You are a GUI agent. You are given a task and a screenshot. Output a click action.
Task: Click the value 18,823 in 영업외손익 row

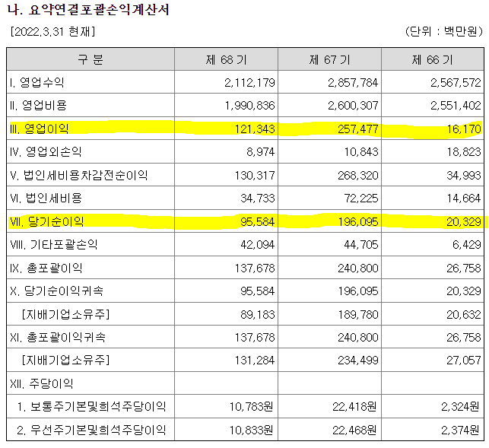click(464, 152)
